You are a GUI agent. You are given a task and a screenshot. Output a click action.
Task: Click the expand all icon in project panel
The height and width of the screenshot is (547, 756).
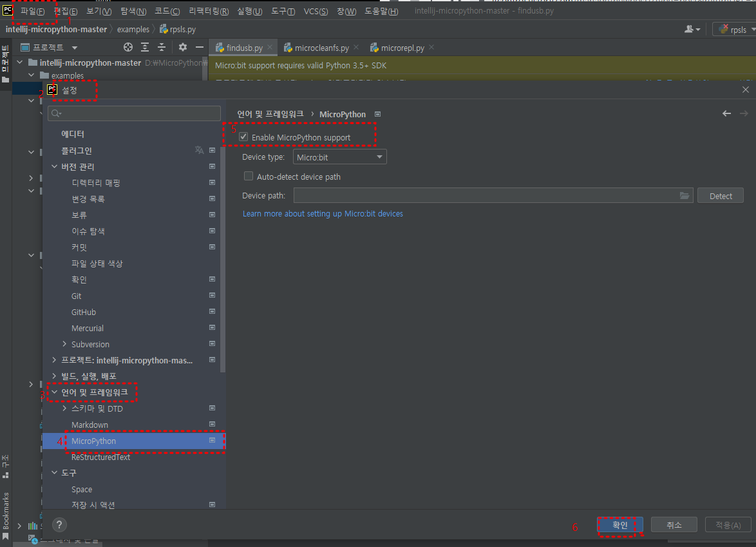pyautogui.click(x=145, y=47)
